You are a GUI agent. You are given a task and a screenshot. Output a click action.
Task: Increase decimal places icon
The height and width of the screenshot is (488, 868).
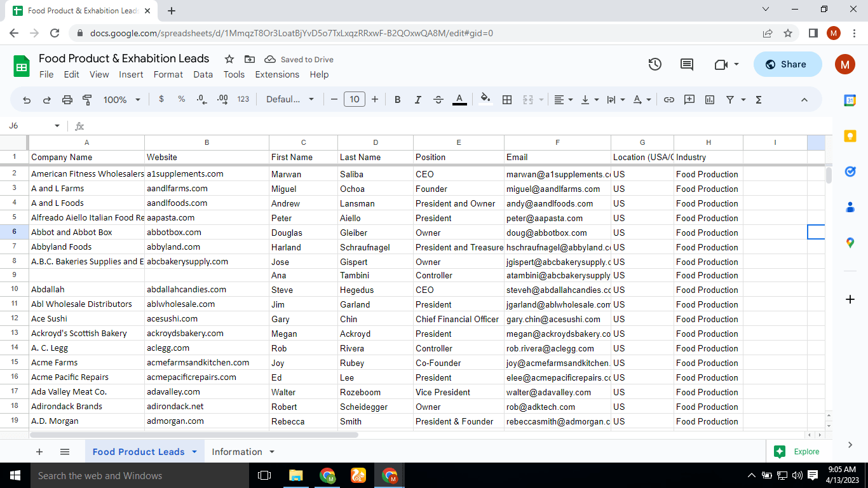(222, 99)
